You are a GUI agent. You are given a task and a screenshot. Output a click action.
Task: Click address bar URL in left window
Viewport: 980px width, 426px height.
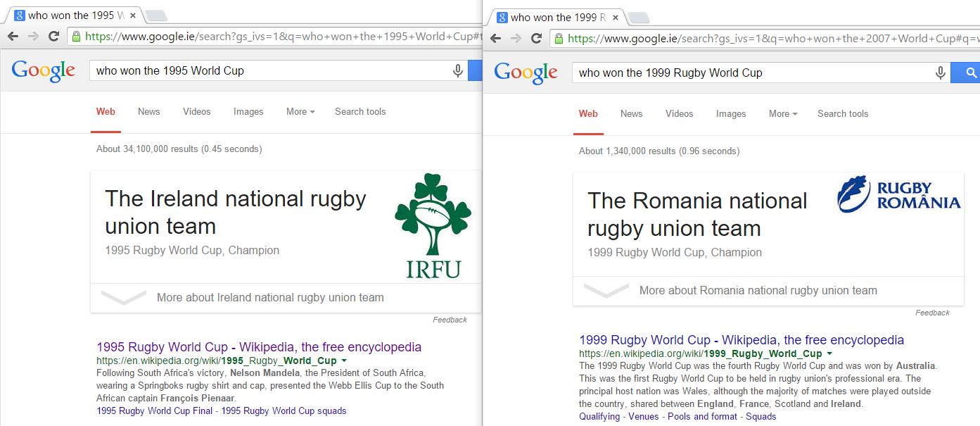click(x=284, y=36)
